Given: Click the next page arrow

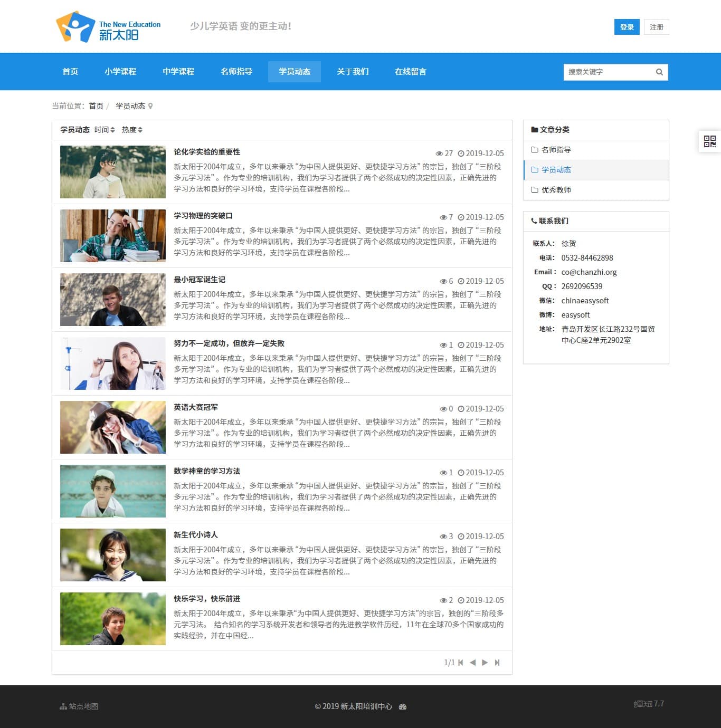Looking at the screenshot, I should [485, 663].
